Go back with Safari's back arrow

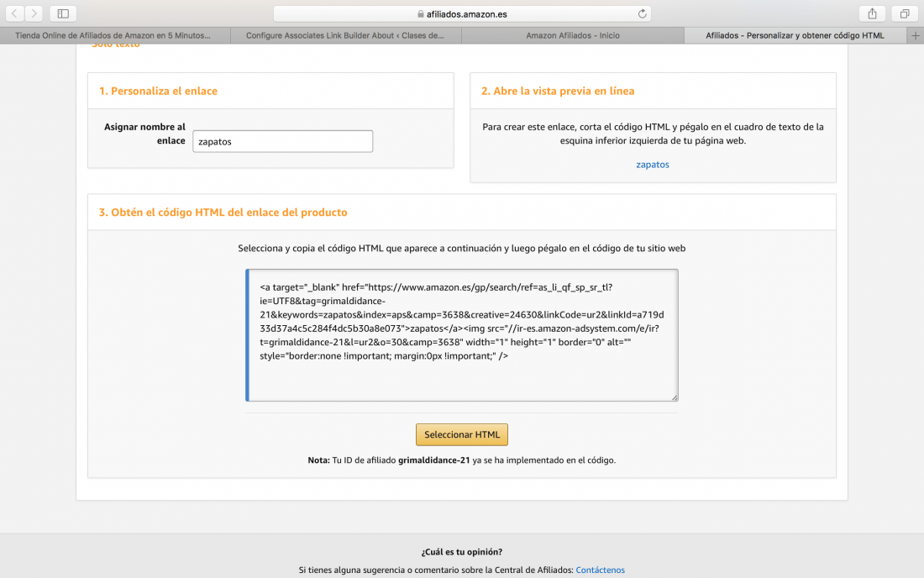[x=15, y=13]
